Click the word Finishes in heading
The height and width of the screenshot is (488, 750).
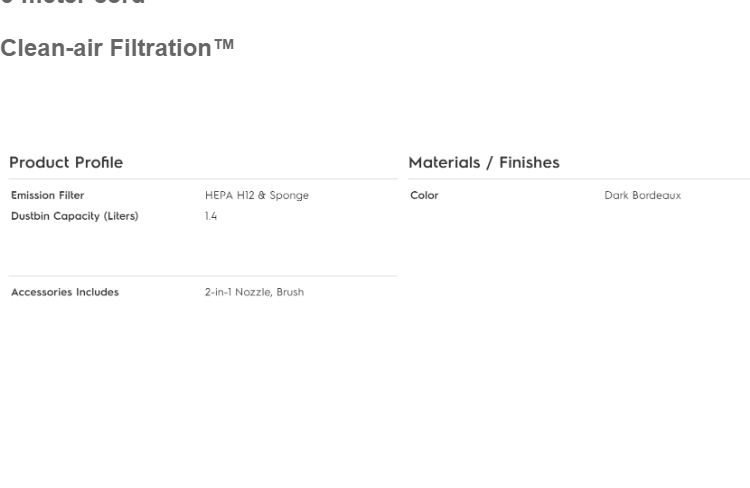click(x=529, y=163)
